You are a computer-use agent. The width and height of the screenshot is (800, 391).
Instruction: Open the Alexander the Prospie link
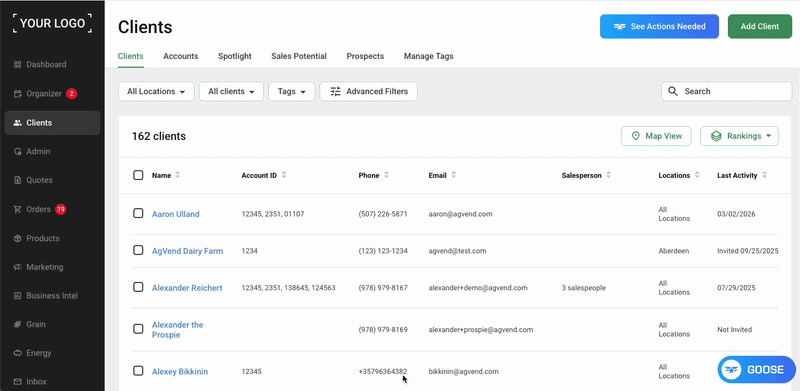tap(178, 330)
